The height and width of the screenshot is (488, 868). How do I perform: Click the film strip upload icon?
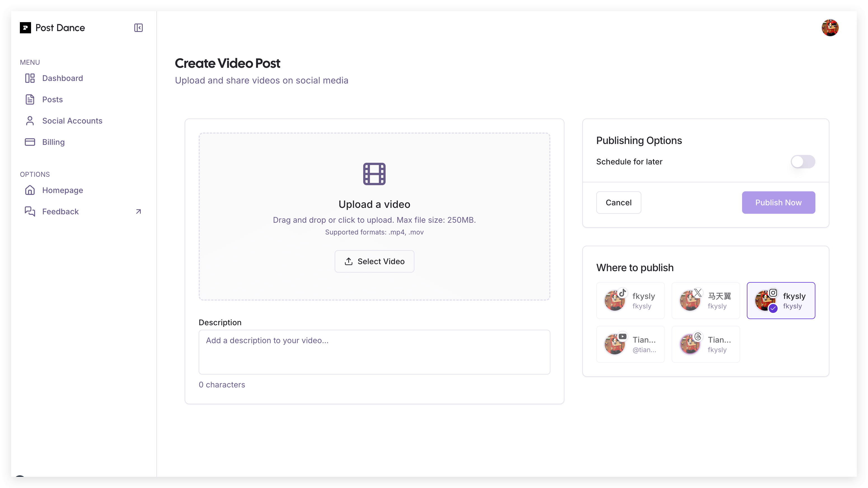tap(374, 174)
